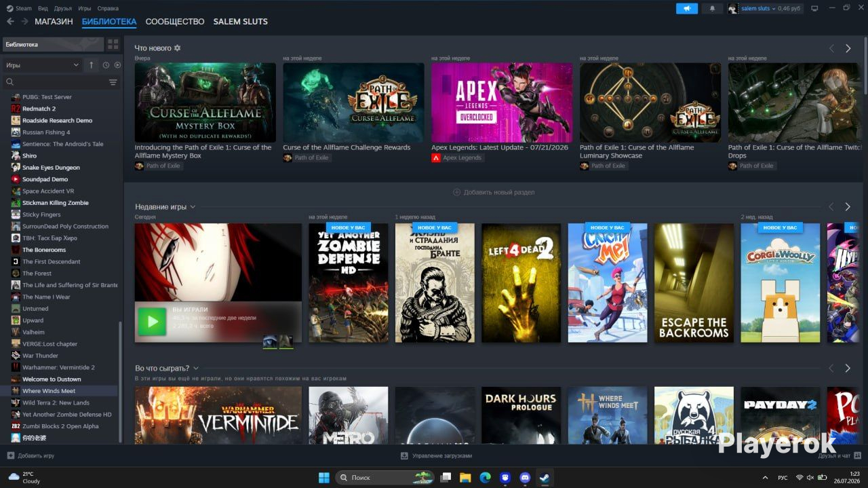
Task: Switch to Big Picture mode monitor icon
Action: point(814,8)
